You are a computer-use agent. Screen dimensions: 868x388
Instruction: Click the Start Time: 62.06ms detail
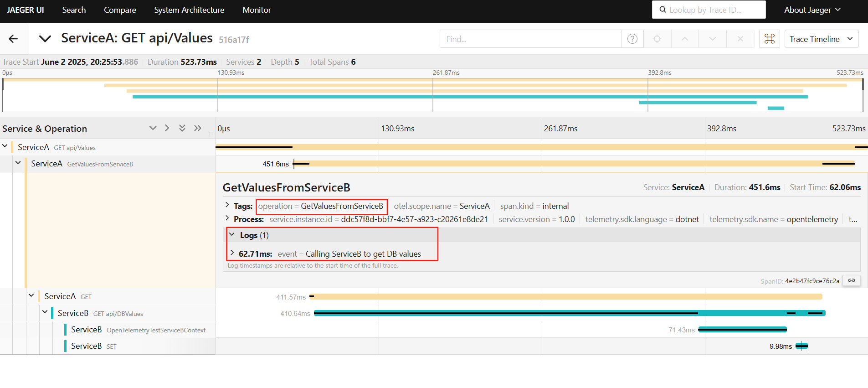(x=825, y=187)
